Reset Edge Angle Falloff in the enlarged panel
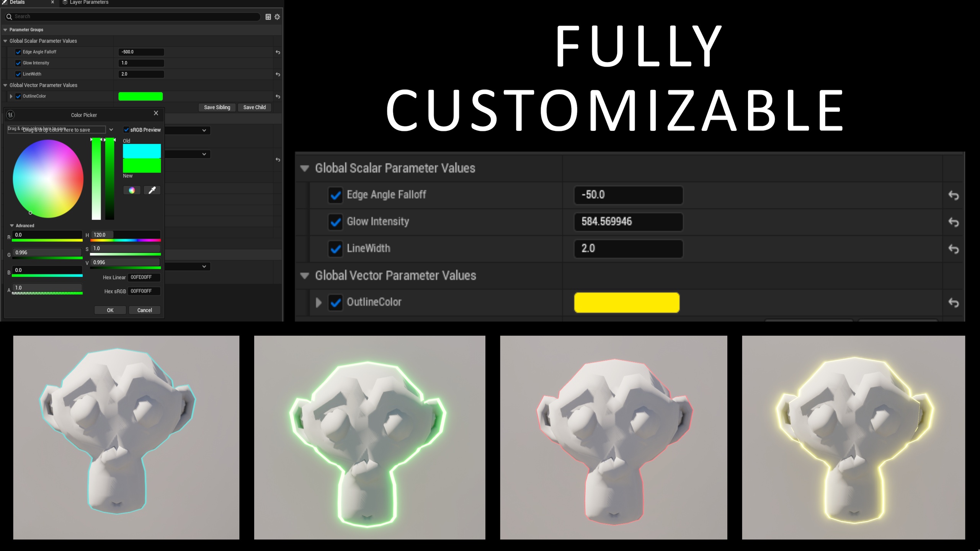The image size is (980, 551). tap(953, 195)
